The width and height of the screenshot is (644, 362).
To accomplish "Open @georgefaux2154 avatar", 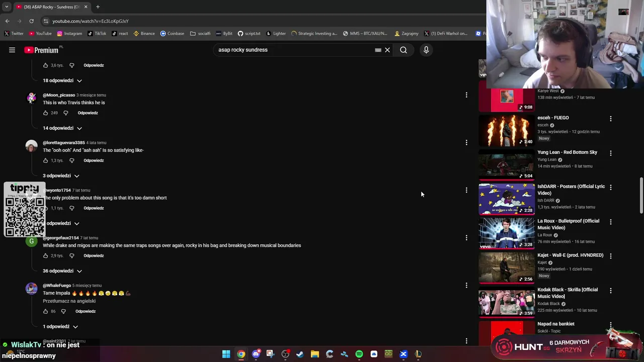I will tap(32, 241).
